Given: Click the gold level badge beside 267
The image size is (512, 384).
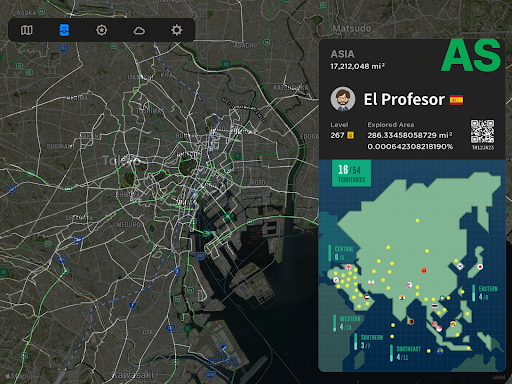Looking at the screenshot, I should pyautogui.click(x=350, y=135).
